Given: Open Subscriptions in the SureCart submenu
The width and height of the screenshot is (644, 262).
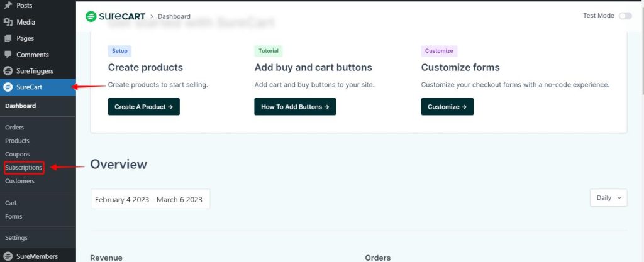Looking at the screenshot, I should [x=23, y=168].
